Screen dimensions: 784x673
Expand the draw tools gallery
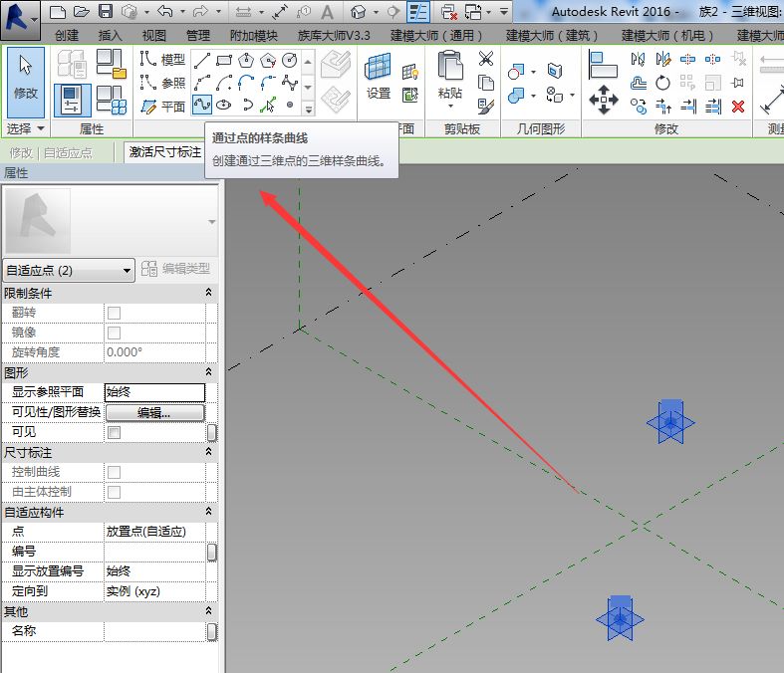[x=309, y=109]
